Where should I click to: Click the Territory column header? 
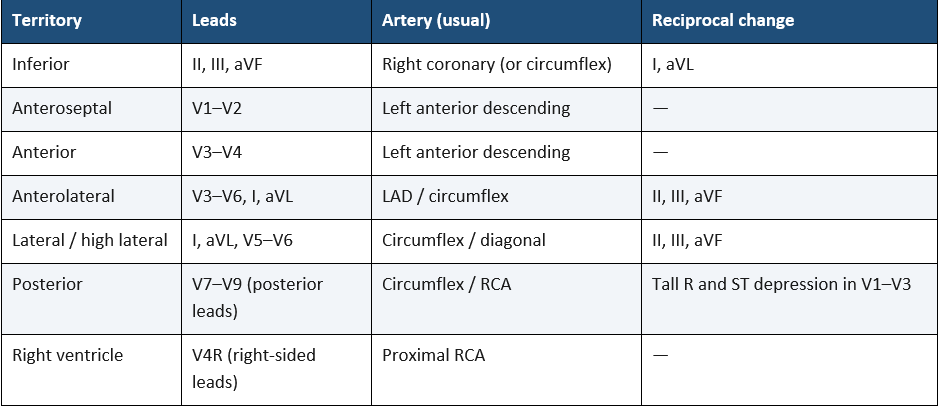(x=91, y=21)
